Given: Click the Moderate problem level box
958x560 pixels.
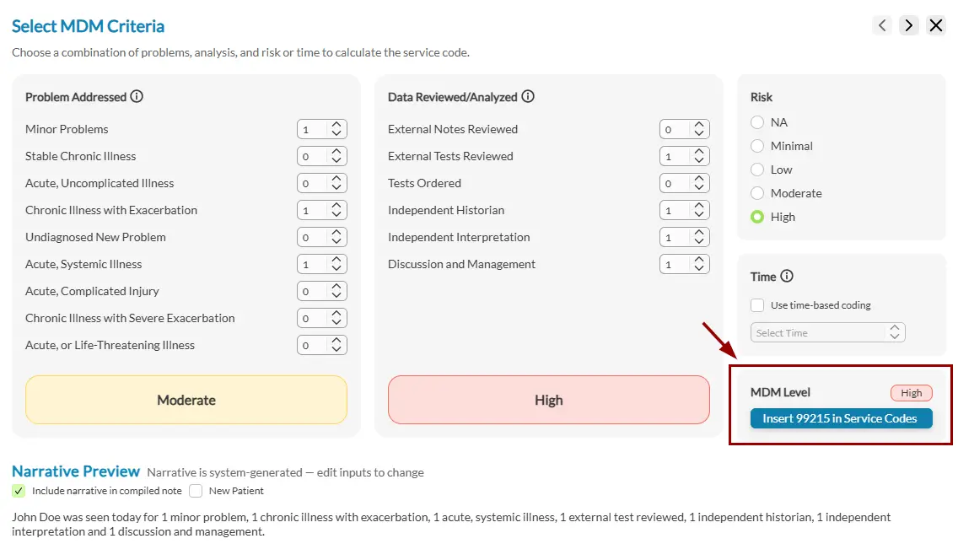Looking at the screenshot, I should [x=186, y=400].
